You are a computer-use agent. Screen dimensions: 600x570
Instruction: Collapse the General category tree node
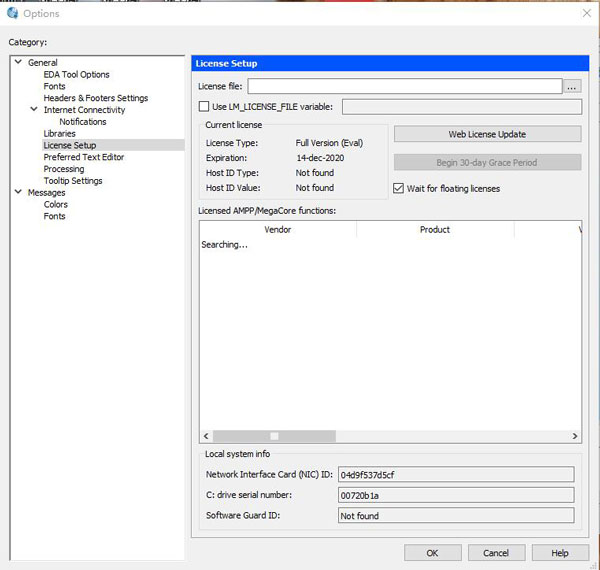pos(18,63)
